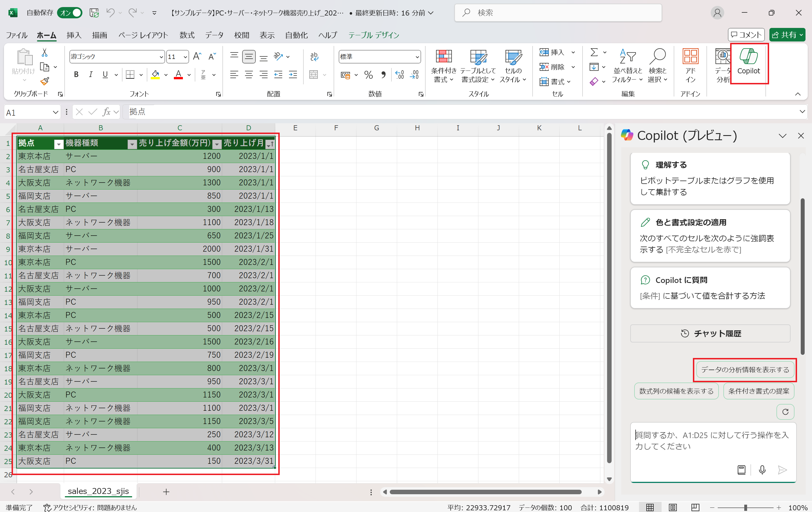Open the 挿入 ribbon tab

[x=74, y=35]
